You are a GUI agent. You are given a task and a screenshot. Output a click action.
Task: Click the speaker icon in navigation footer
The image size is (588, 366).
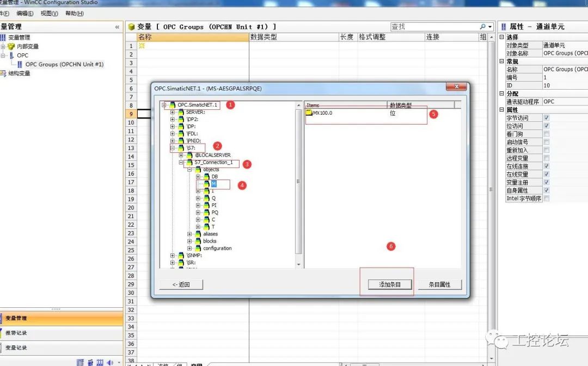point(110,362)
